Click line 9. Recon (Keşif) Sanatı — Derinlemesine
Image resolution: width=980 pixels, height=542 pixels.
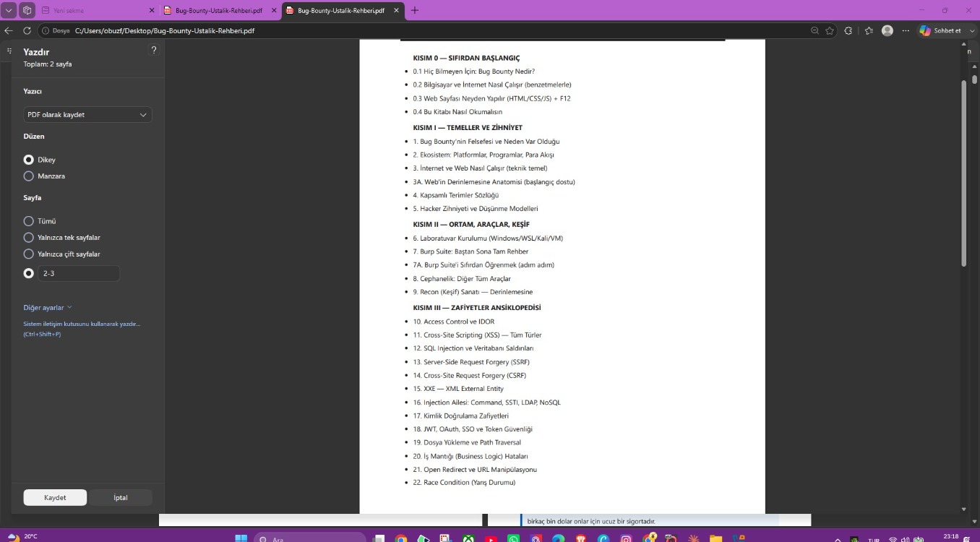[473, 292]
